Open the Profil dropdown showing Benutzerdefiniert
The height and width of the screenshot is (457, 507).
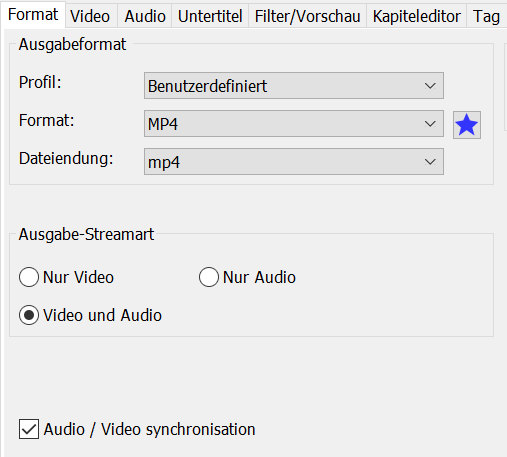[294, 86]
